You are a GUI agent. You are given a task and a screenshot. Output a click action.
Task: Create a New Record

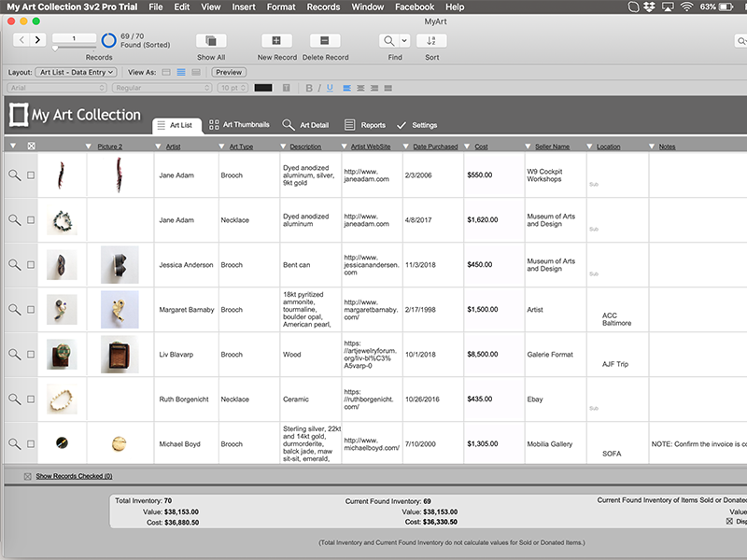(x=276, y=40)
